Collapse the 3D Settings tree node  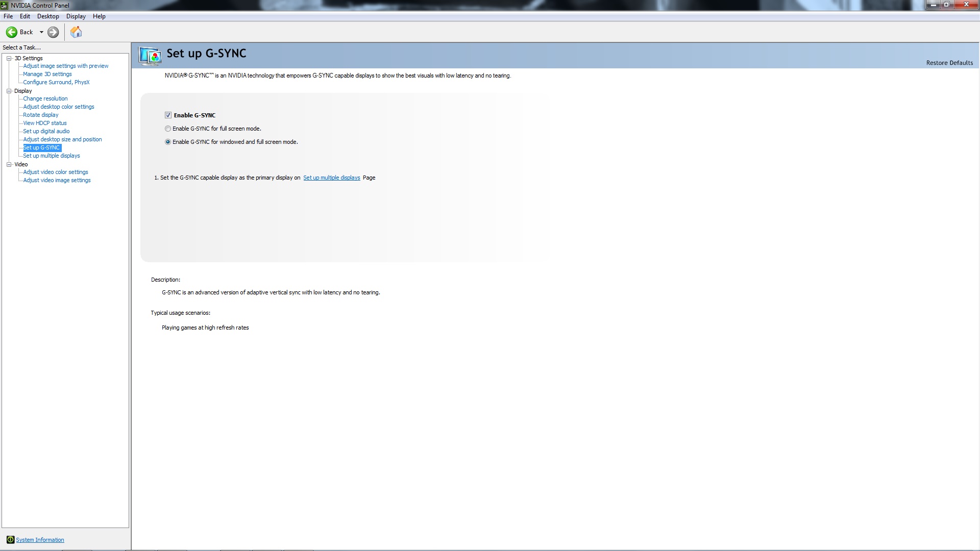pos(9,58)
